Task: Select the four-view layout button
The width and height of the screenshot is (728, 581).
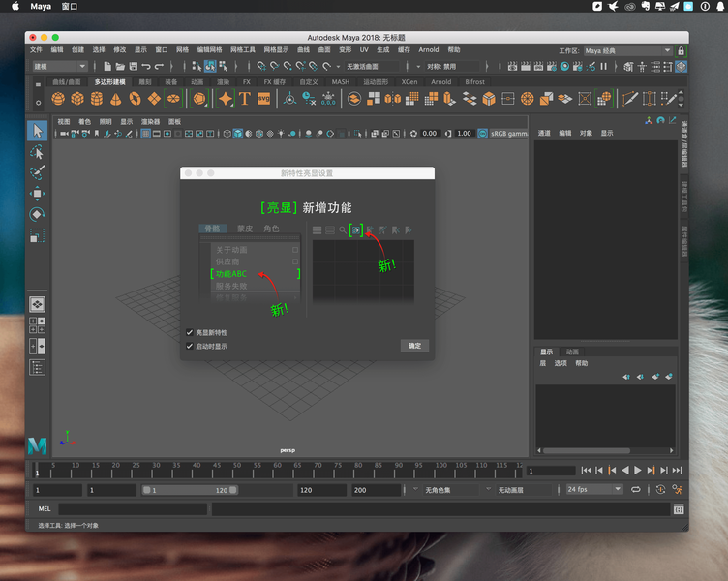Action: (x=37, y=325)
